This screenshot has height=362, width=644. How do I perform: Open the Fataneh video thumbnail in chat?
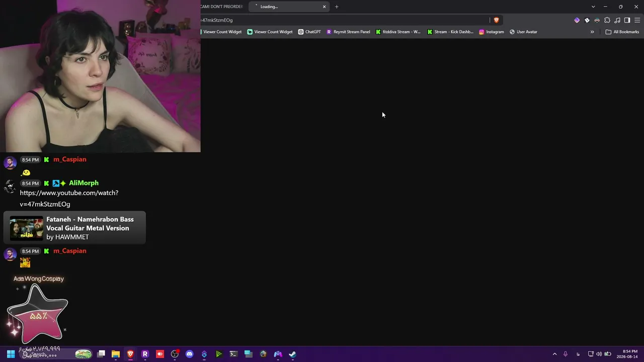pyautogui.click(x=27, y=228)
